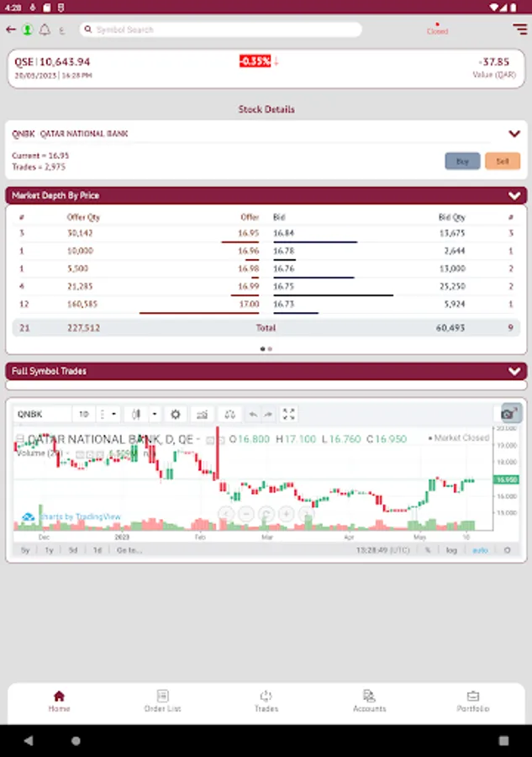
Task: Tap the QSE 10,643.94 index card
Action: tap(266, 68)
